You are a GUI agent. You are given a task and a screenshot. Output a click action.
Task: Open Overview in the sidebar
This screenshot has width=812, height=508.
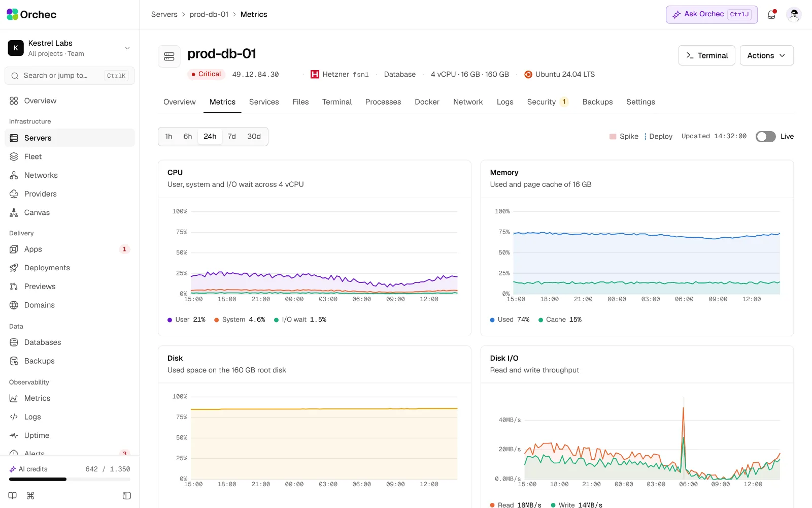click(70, 101)
